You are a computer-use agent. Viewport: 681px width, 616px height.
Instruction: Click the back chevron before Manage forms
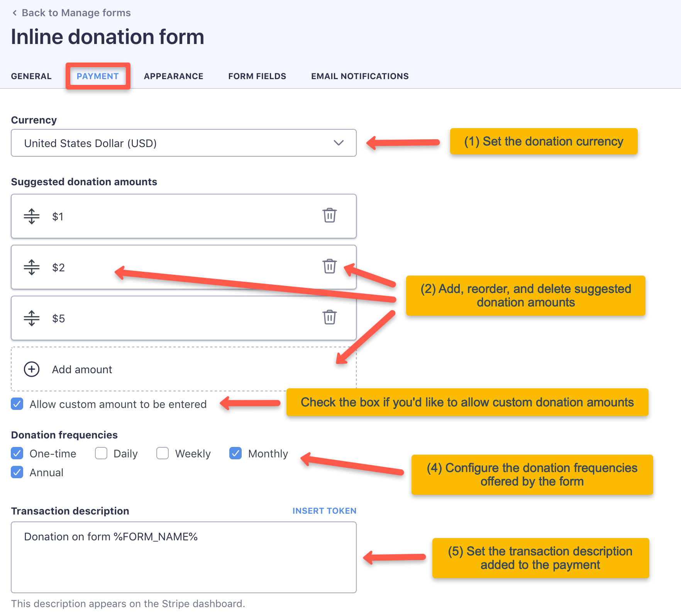(x=14, y=13)
